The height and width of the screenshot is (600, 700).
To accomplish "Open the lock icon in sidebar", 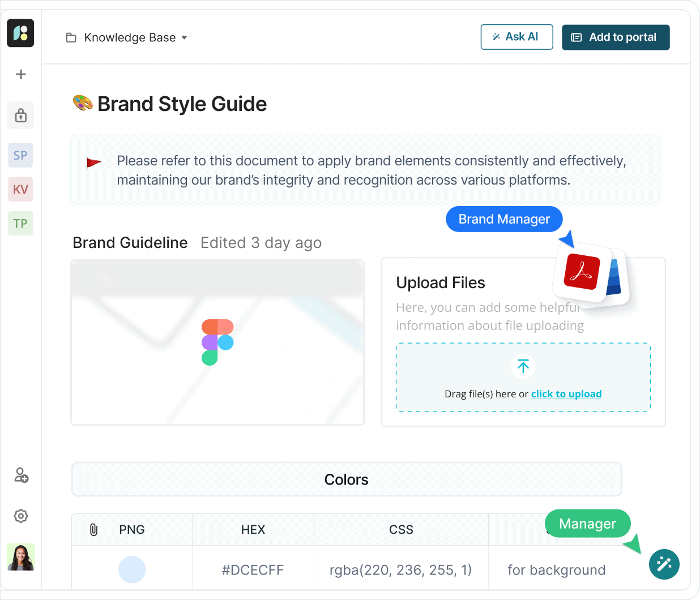I will pos(21,115).
